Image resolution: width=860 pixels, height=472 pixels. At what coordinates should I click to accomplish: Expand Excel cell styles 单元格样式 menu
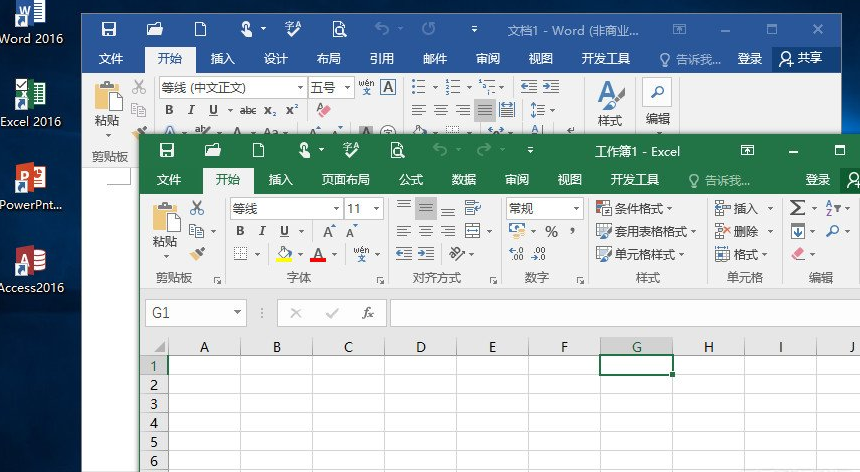[641, 254]
